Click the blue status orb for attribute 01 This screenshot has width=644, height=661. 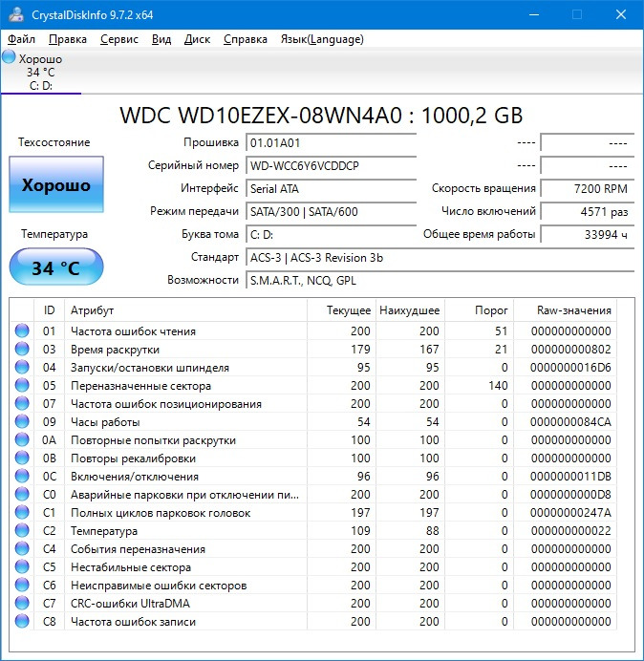click(22, 331)
